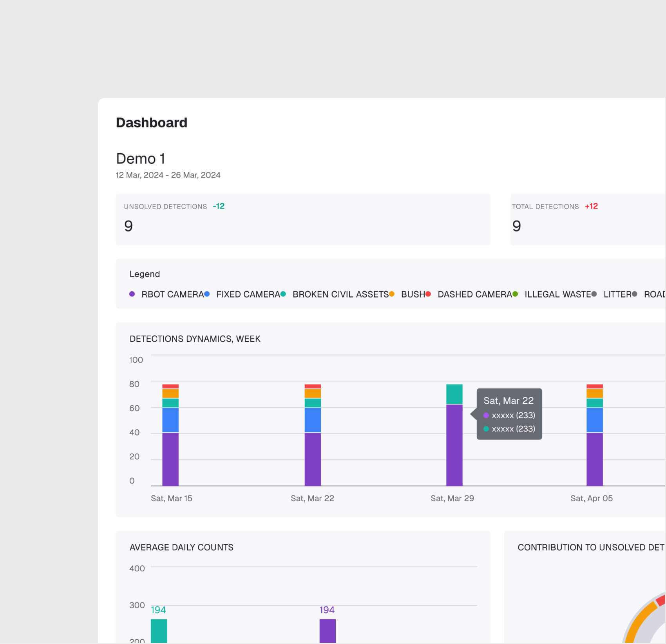Dismiss the Sat, Mar 22 tooltip

509,414
